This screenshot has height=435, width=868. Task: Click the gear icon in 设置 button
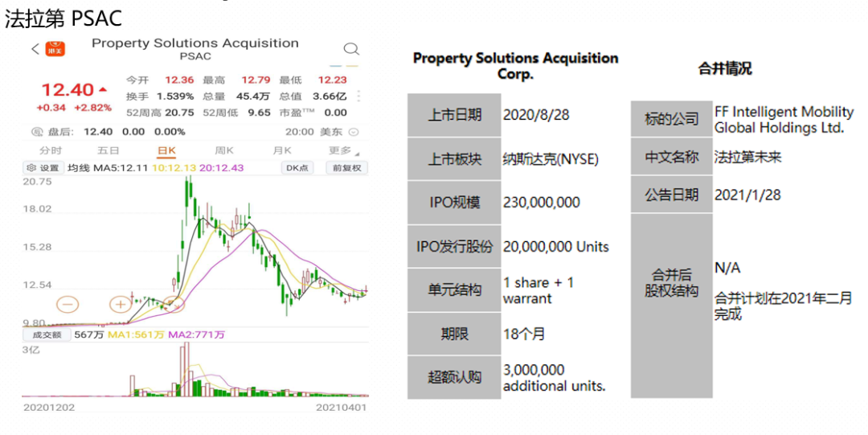[31, 168]
